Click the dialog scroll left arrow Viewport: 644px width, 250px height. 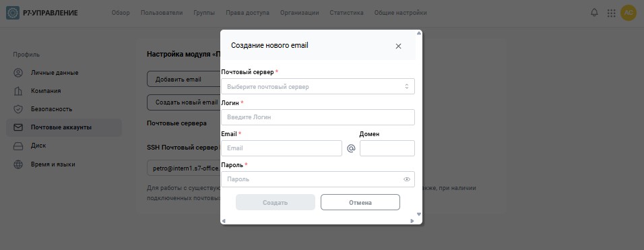click(x=224, y=221)
